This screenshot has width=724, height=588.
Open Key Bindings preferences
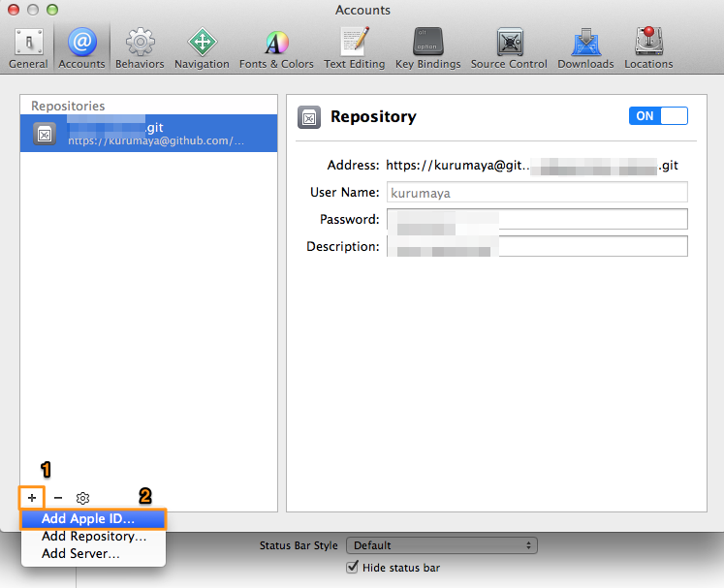427,48
